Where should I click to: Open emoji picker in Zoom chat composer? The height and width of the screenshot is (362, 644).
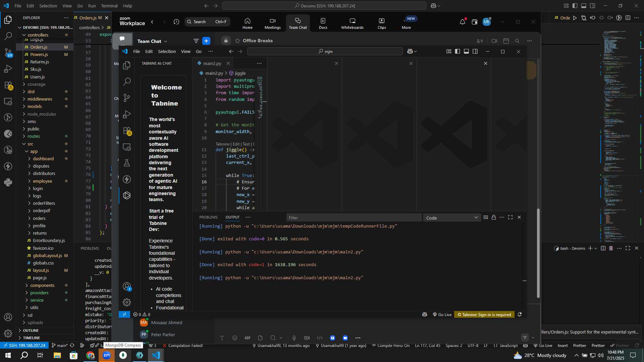click(x=235, y=338)
